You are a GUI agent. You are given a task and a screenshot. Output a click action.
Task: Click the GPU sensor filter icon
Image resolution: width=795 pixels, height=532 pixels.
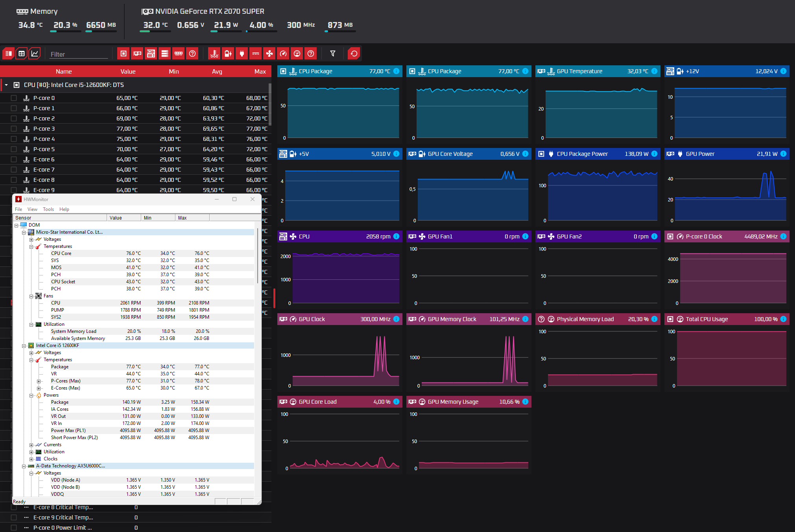coord(137,54)
